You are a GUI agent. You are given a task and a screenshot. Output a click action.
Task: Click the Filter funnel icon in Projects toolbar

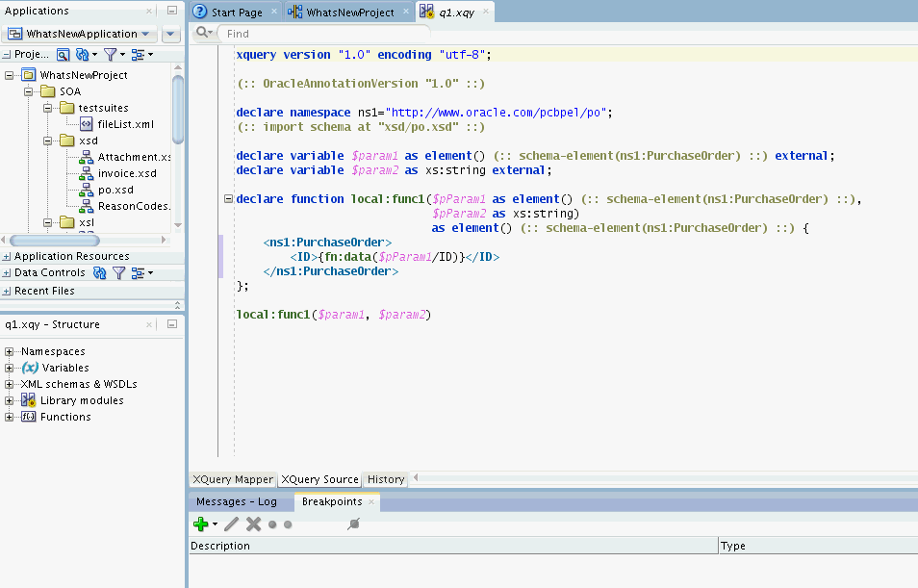pyautogui.click(x=111, y=55)
